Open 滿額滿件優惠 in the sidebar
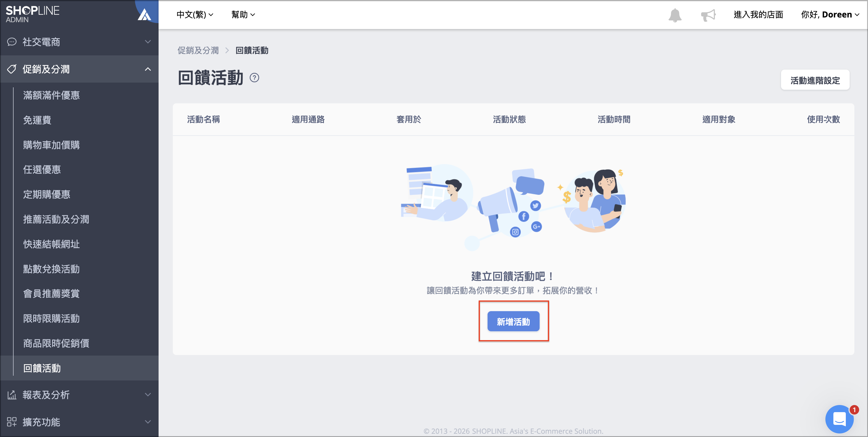 tap(51, 95)
